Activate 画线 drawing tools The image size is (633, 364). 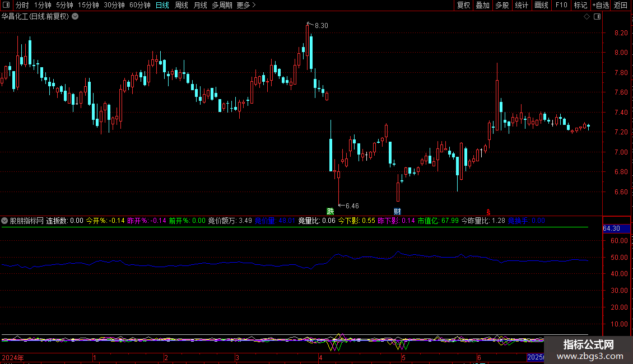pyautogui.click(x=541, y=5)
